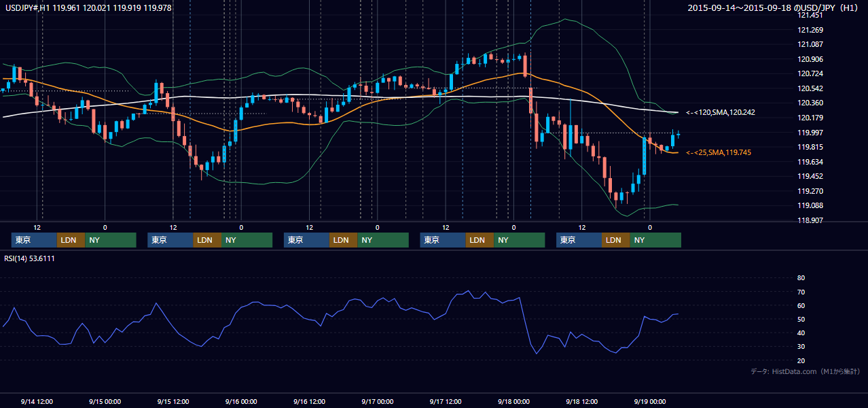Select the 9/15 12:00 date marker
The width and height of the screenshot is (868, 408).
pos(173,401)
